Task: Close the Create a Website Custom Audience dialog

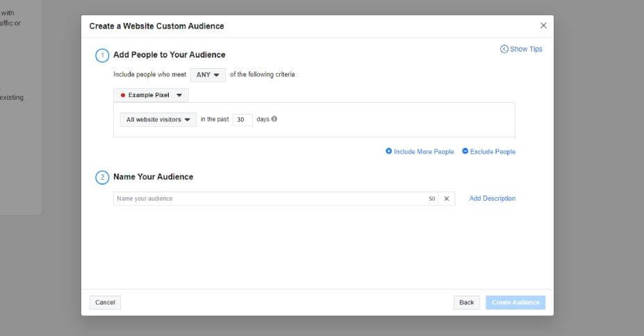Action: tap(543, 26)
